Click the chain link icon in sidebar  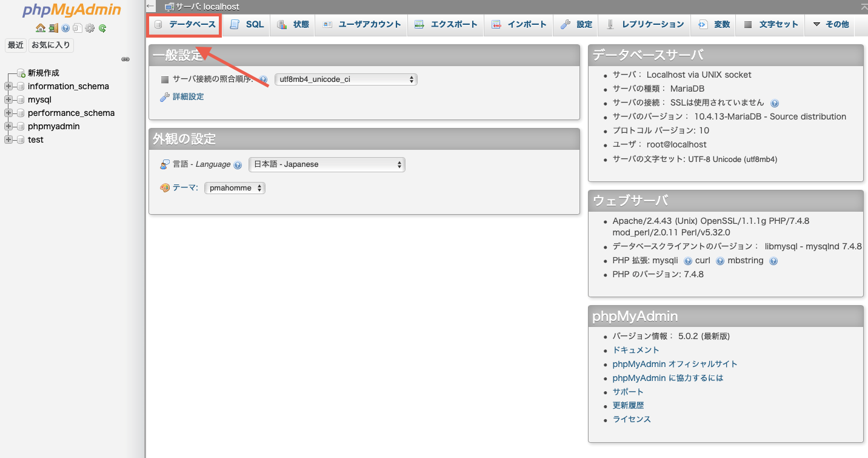[125, 59]
